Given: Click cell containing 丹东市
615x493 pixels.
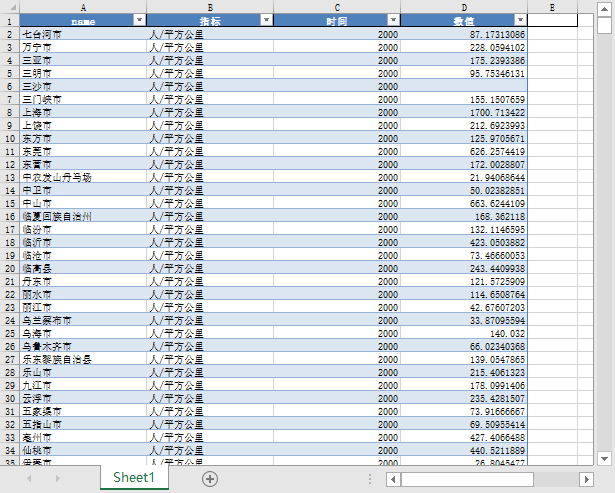Looking at the screenshot, I should [x=83, y=282].
